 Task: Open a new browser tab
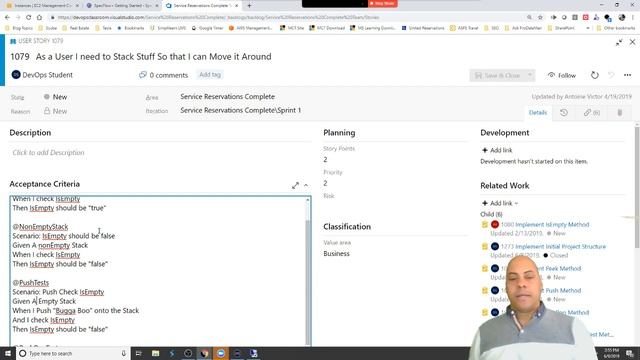(249, 6)
